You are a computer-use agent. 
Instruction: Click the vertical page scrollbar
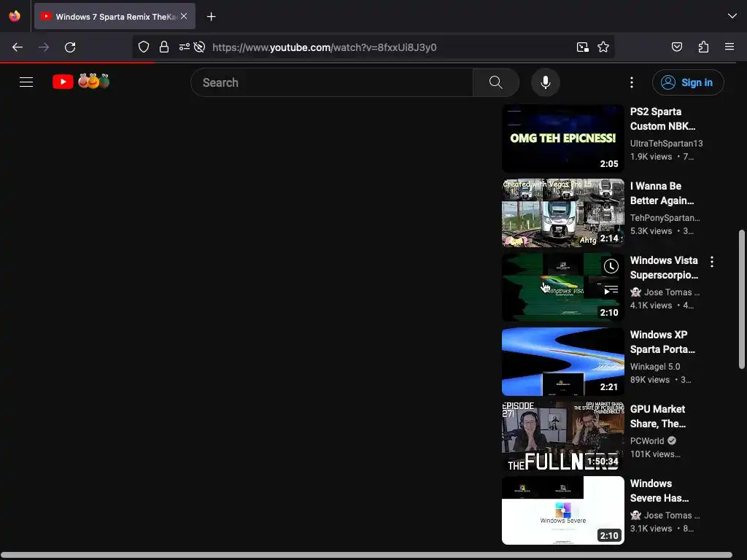click(741, 299)
